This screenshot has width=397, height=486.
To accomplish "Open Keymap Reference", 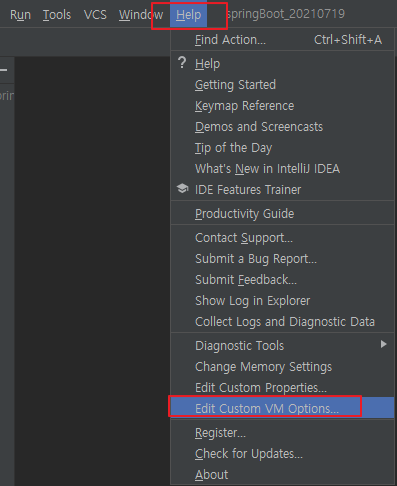I will (x=282, y=106).
